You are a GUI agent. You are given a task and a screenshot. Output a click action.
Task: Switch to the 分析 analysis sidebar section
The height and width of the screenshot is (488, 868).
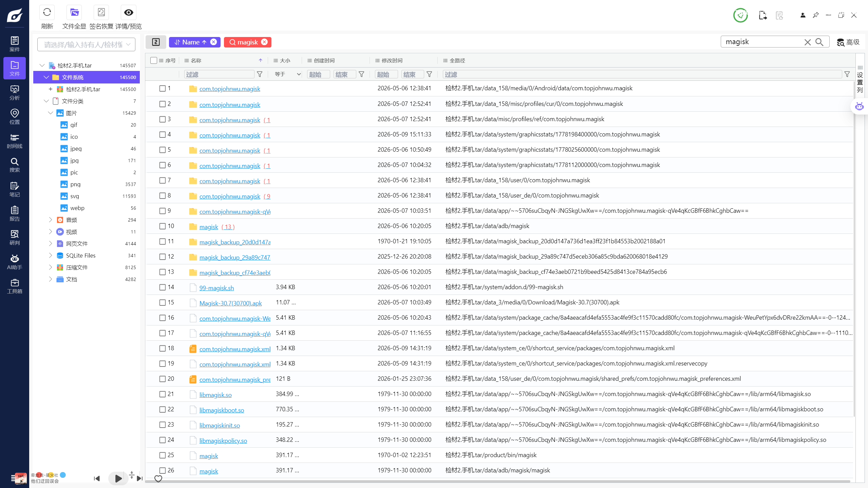click(15, 93)
